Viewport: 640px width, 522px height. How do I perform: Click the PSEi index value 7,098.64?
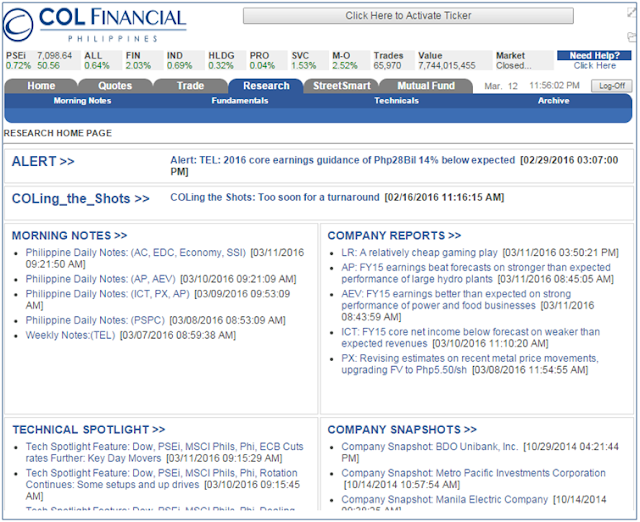click(x=54, y=56)
